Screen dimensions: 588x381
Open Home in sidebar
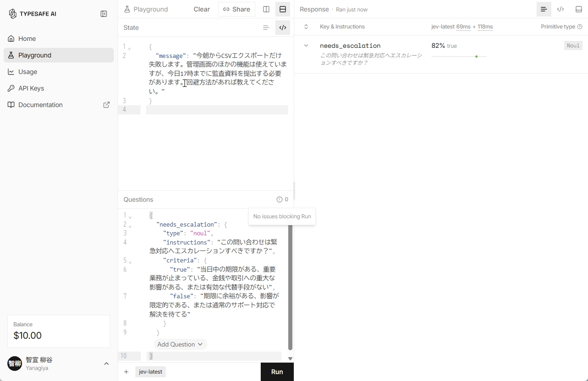(59, 39)
